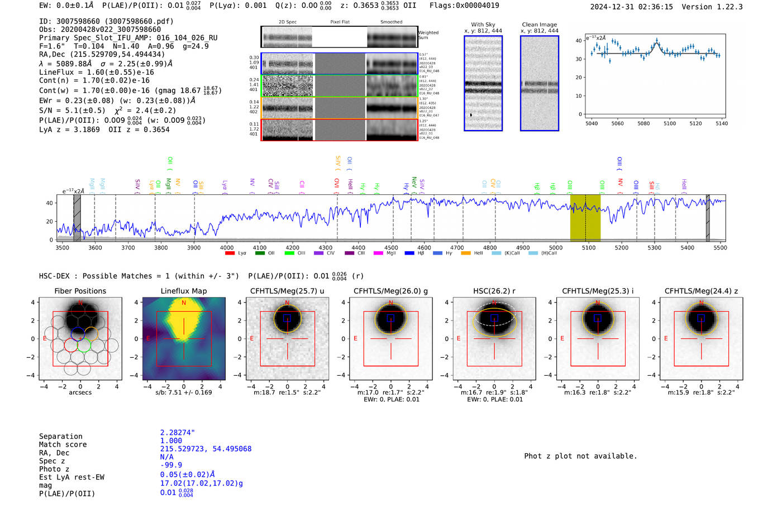Click the OIII lime legend swatch
The height and width of the screenshot is (532, 782).
[x=289, y=253]
